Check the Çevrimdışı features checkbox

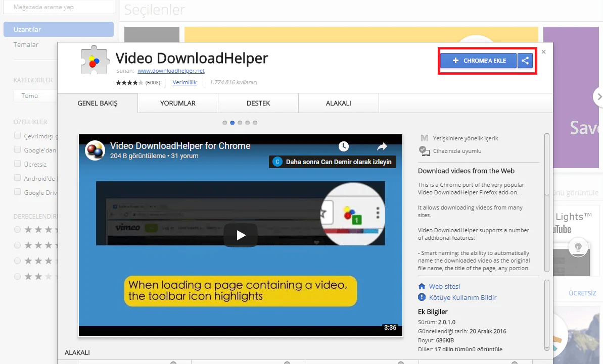tap(18, 135)
